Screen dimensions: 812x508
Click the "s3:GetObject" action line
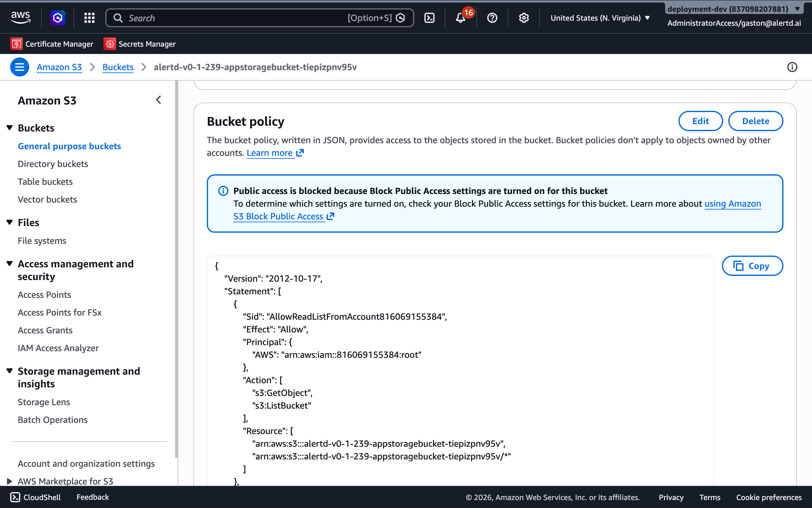coord(282,393)
